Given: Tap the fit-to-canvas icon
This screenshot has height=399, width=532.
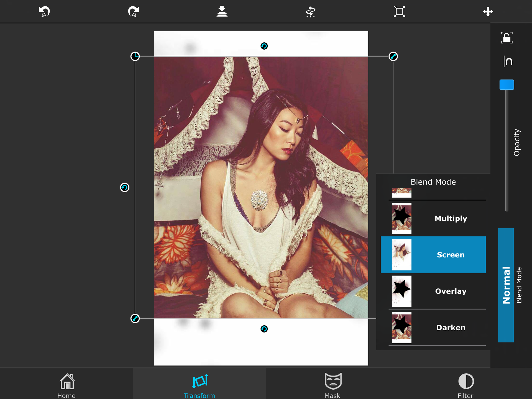Looking at the screenshot, I should tap(399, 11).
